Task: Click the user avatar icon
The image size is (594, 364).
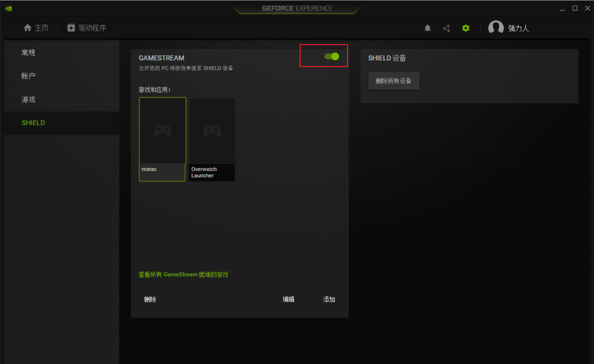Action: [x=496, y=27]
